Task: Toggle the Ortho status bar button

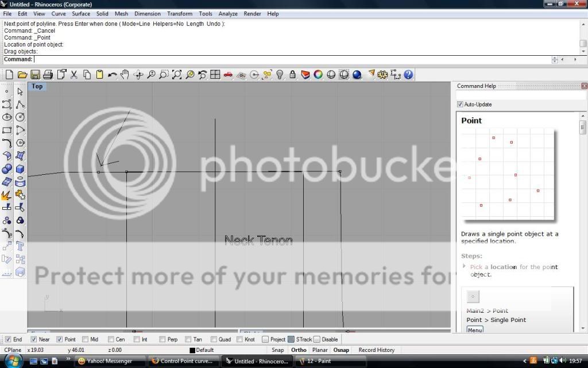Action: click(x=299, y=350)
